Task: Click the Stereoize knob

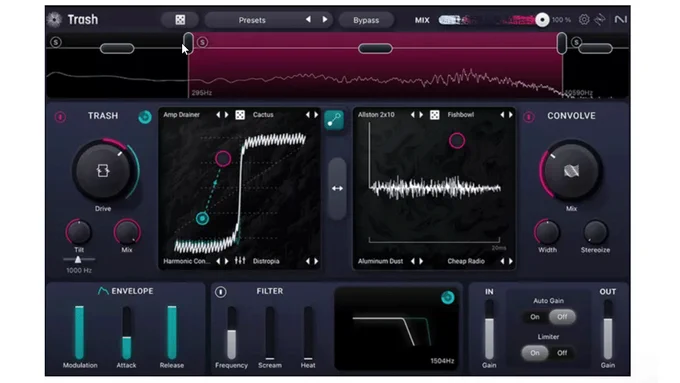Action: (x=595, y=232)
